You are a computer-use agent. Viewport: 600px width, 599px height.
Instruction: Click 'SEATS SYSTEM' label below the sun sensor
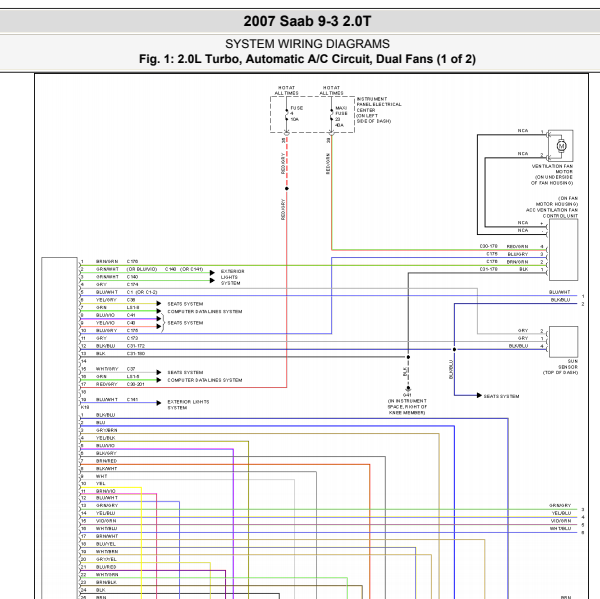pos(501,396)
